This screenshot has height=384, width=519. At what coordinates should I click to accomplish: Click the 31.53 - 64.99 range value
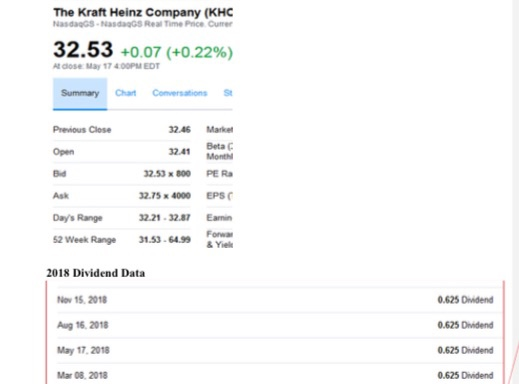[x=165, y=240]
